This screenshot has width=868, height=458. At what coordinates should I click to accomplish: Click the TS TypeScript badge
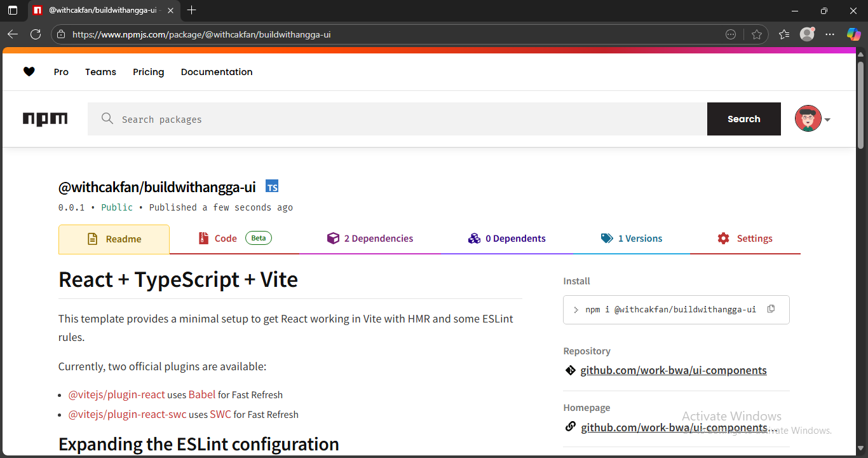click(272, 186)
